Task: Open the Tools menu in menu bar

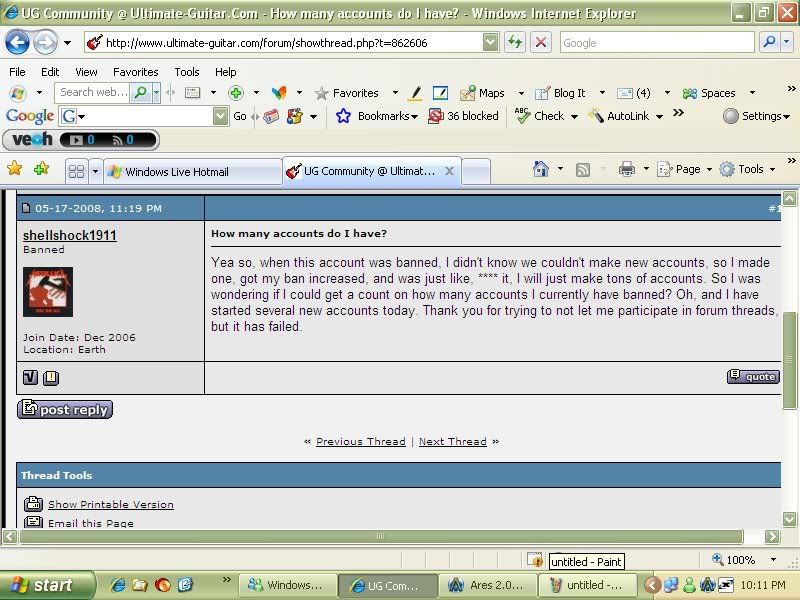Action: click(x=187, y=72)
